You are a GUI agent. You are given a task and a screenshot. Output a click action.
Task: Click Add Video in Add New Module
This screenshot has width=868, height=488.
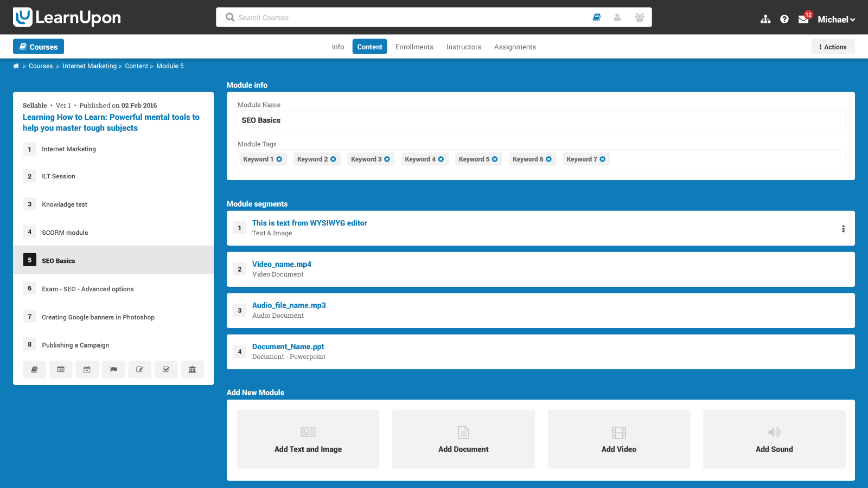[x=618, y=439]
